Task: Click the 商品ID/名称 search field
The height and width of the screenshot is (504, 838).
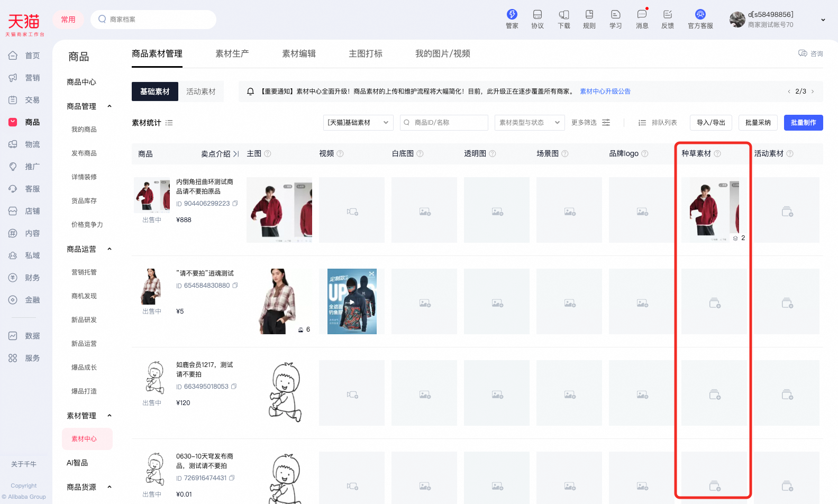Action: [x=444, y=123]
